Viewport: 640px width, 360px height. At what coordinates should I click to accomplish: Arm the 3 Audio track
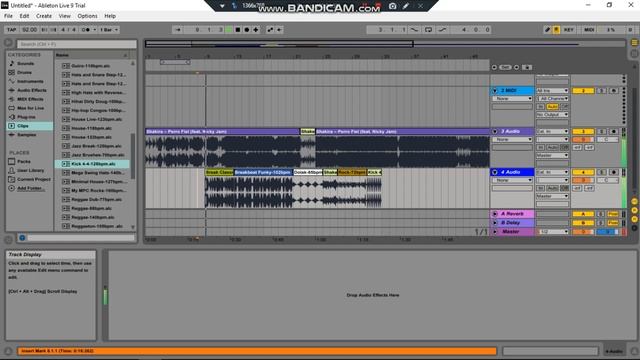(613, 131)
